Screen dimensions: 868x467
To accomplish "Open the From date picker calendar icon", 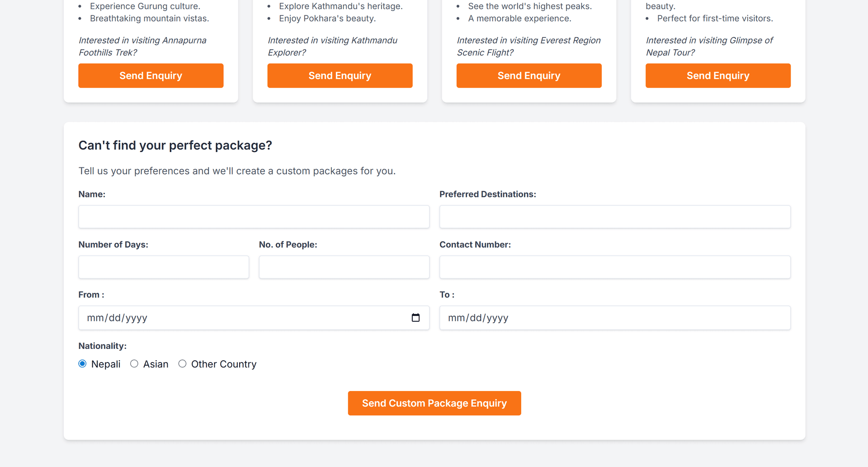I will point(415,318).
